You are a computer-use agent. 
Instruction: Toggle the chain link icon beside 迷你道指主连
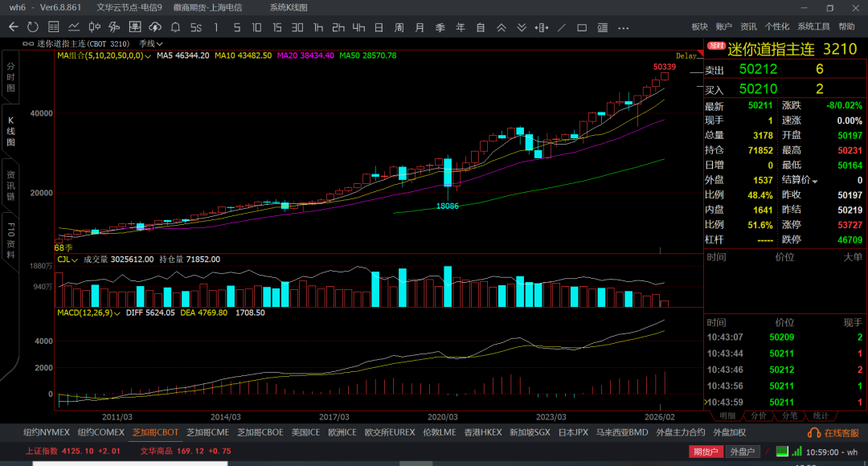coord(28,43)
